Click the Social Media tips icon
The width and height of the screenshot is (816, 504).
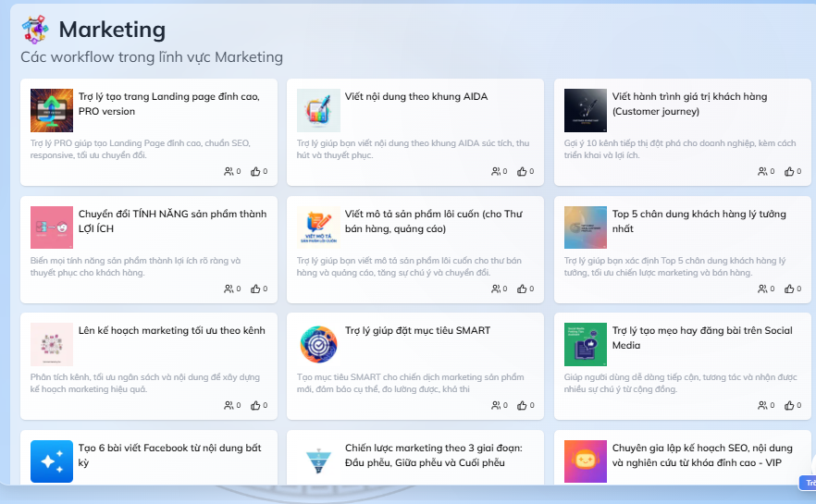(585, 344)
